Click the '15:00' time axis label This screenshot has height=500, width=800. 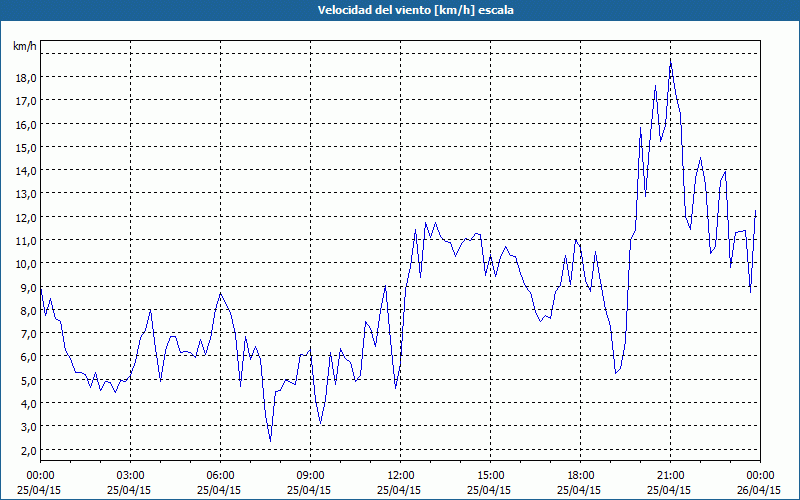coord(490,476)
